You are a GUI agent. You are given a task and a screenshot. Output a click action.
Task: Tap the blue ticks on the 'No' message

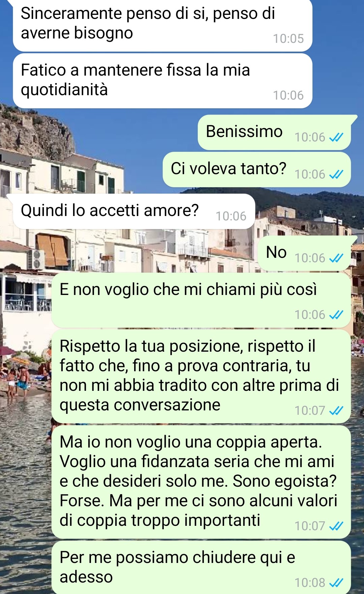click(336, 258)
